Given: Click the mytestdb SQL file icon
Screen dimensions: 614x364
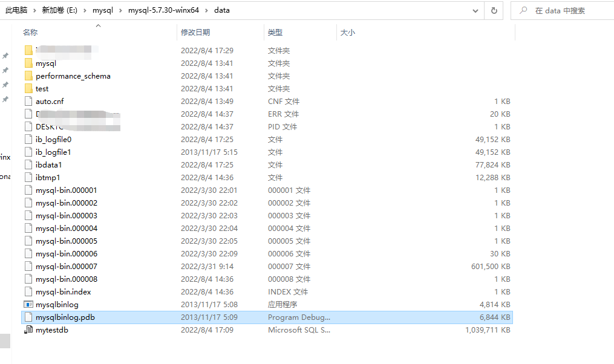Looking at the screenshot, I should click(x=28, y=330).
